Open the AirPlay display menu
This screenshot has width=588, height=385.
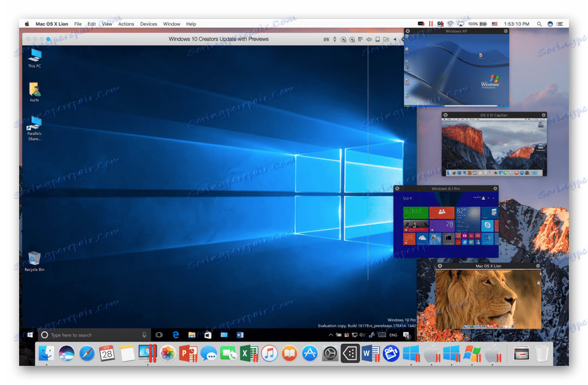point(461,24)
